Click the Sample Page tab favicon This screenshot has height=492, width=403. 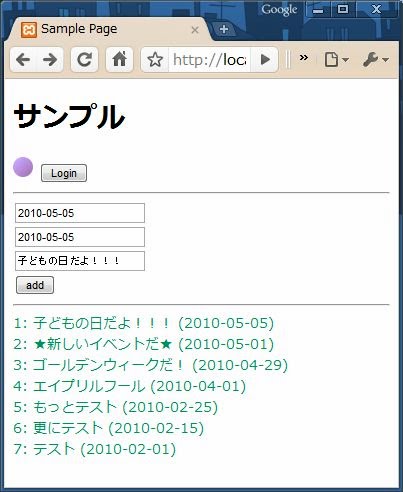click(29, 30)
